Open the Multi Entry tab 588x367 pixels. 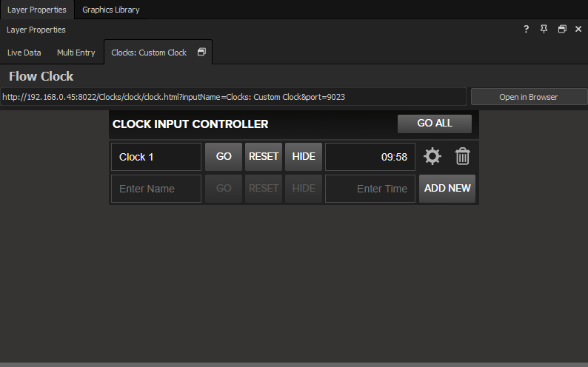tap(76, 53)
